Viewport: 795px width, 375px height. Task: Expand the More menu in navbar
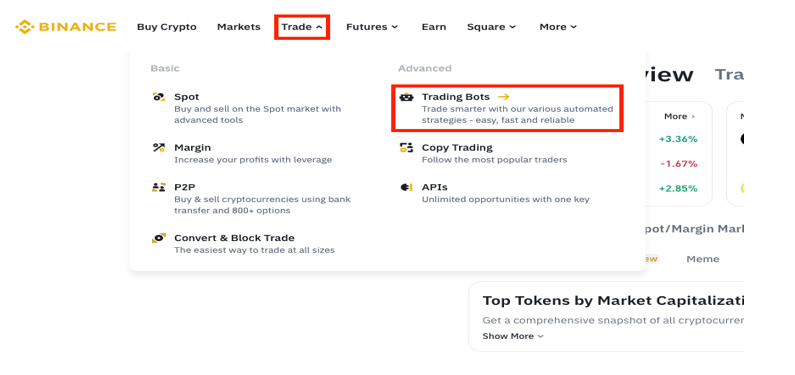(558, 27)
